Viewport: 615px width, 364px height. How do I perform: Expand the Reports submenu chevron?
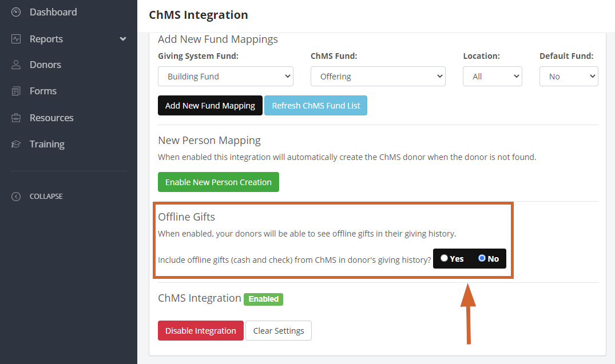pos(122,39)
